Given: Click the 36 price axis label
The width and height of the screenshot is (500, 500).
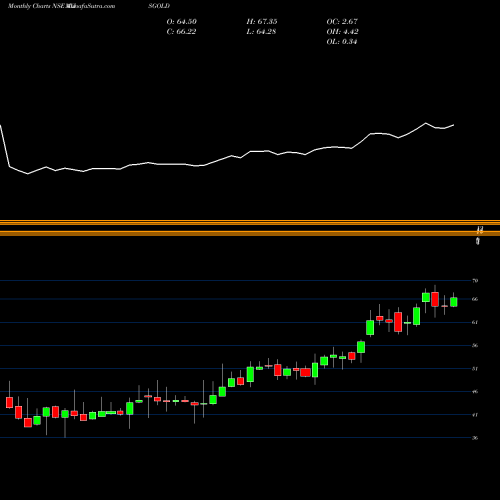Looking at the screenshot, I should 475,438.
